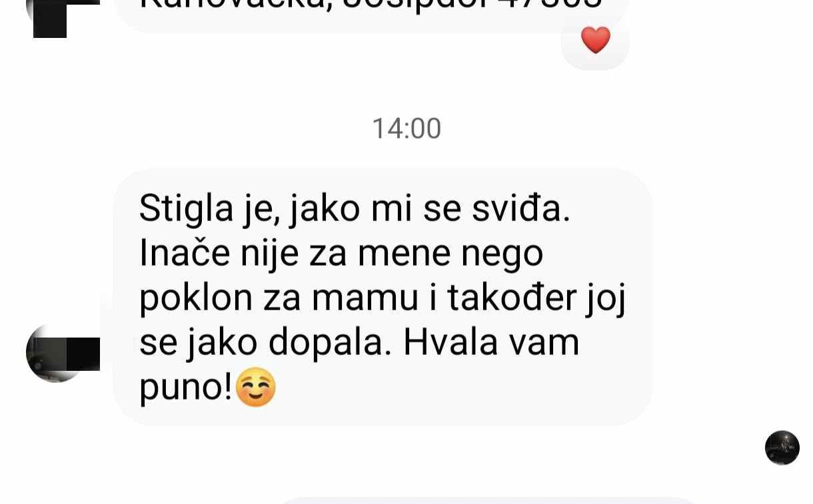Tap the words "se jako dopala"
This screenshot has height=504, width=813.
[x=263, y=342]
